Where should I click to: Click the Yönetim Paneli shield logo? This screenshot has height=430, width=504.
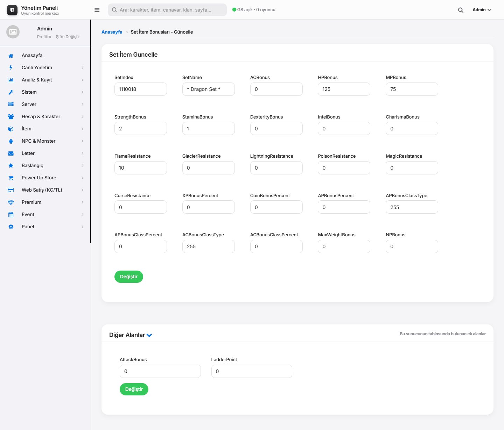tap(12, 10)
